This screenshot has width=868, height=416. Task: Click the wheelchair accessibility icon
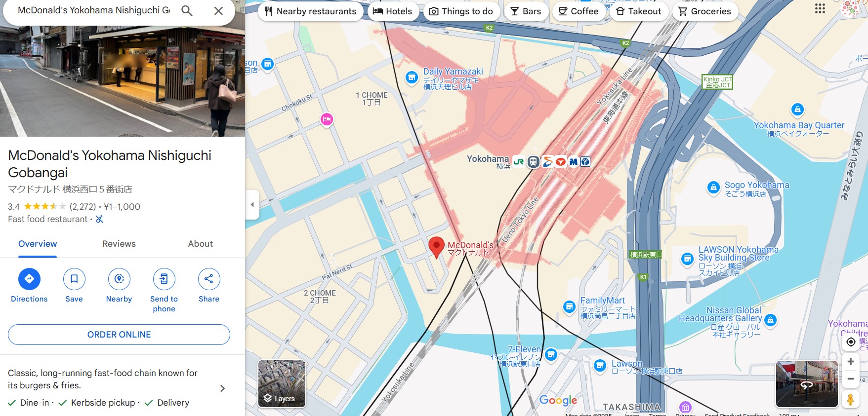(99, 219)
